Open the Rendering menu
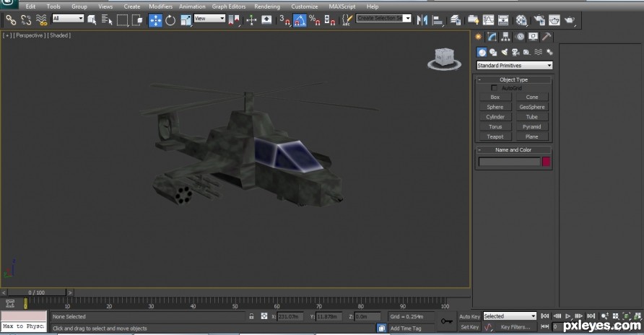The image size is (644, 335). (267, 6)
